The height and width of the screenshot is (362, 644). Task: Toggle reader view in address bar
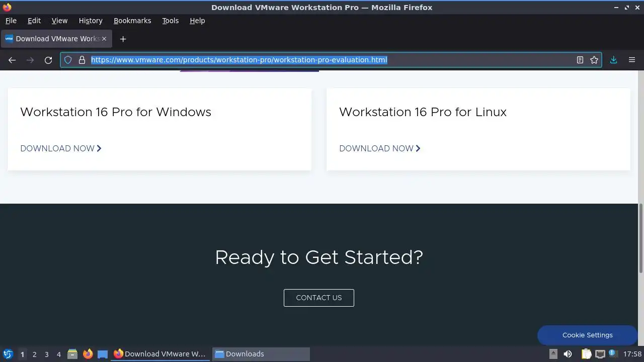point(580,60)
